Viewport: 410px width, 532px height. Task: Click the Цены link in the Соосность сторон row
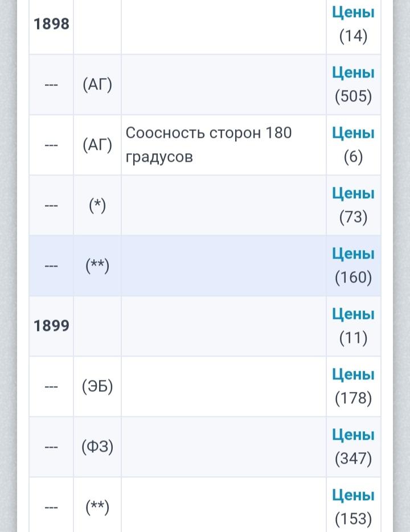tap(353, 133)
